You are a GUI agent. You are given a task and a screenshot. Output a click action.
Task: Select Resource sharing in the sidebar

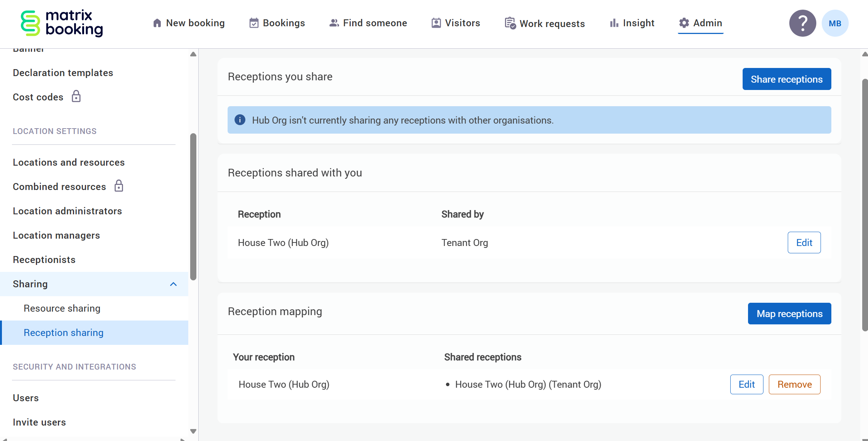click(x=62, y=308)
